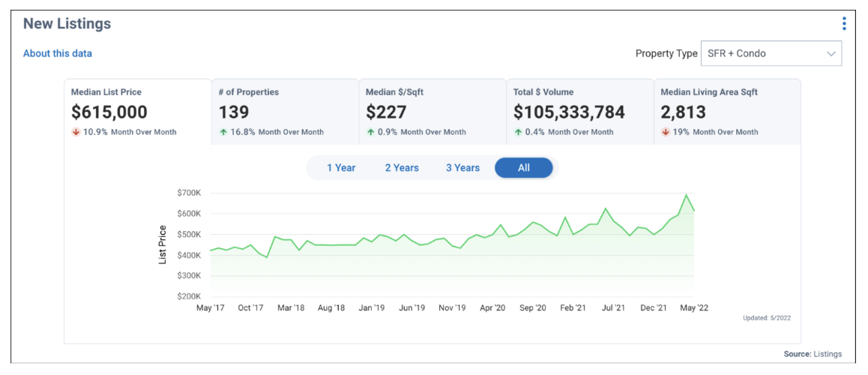Click the Apr '20 x-axis label

coord(492,308)
